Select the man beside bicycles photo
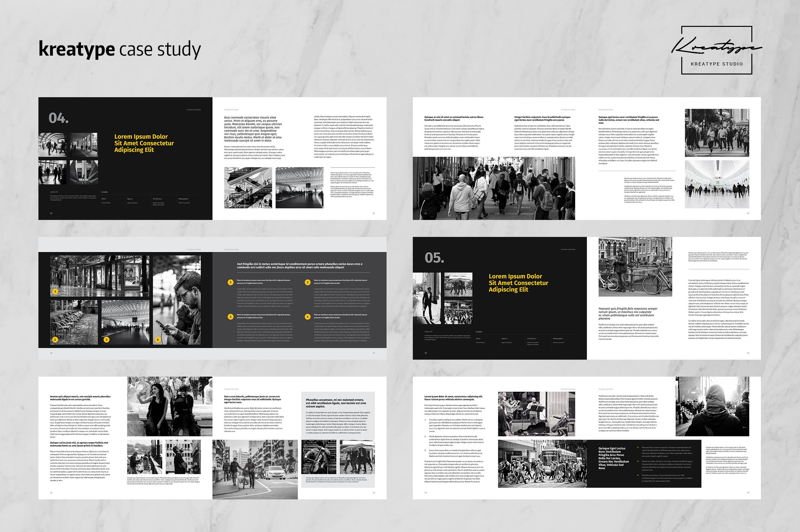Image resolution: width=800 pixels, height=532 pixels. (x=635, y=267)
